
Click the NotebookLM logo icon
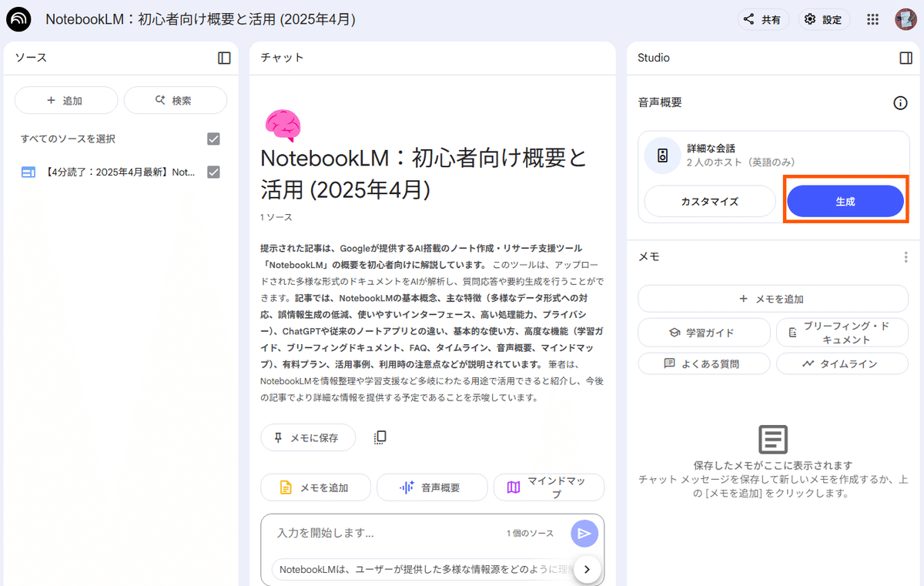(18, 18)
